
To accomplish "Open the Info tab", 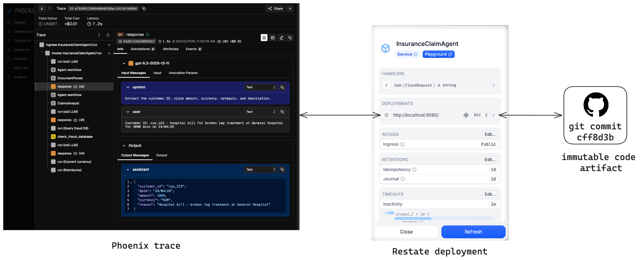I will pyautogui.click(x=120, y=49).
